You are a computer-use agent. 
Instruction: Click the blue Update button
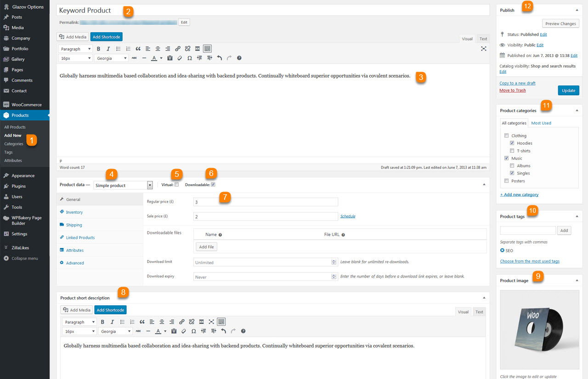coord(568,91)
